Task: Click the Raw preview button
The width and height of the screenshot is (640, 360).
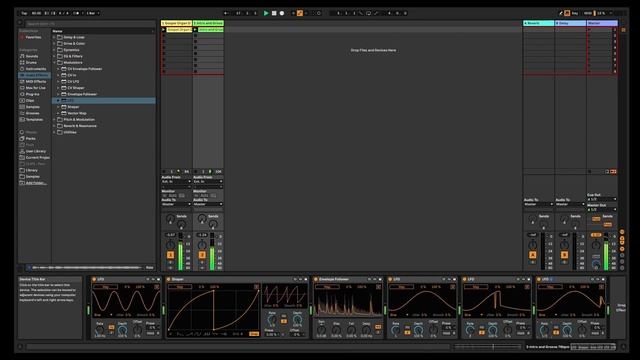Action: tap(150, 268)
